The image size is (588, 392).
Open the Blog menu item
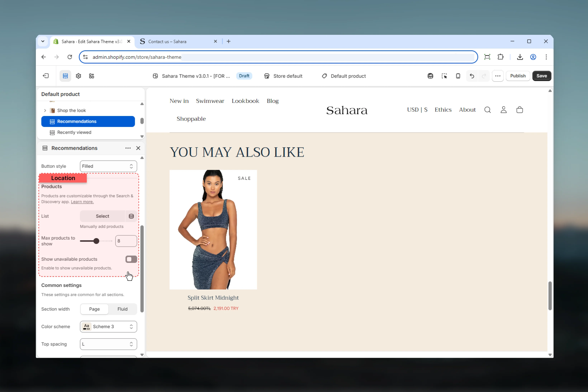pyautogui.click(x=272, y=101)
